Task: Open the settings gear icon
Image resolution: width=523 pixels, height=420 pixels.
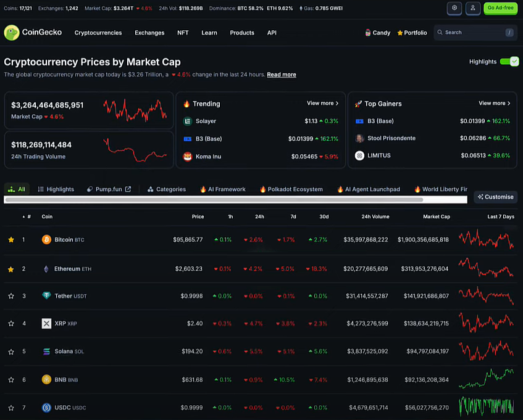Action: (454, 8)
